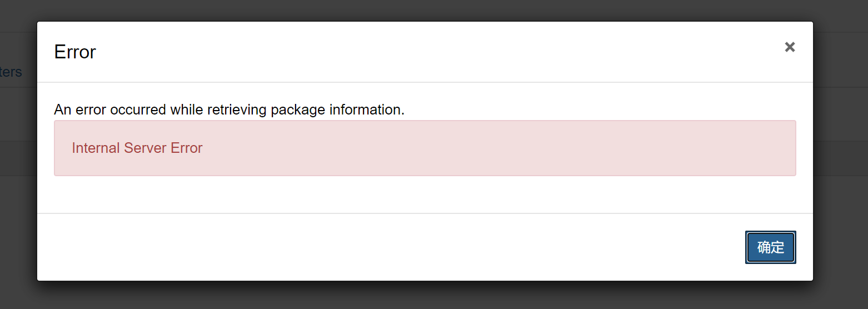Image resolution: width=868 pixels, height=309 pixels.
Task: Click the word "package" in the message
Action: (298, 110)
